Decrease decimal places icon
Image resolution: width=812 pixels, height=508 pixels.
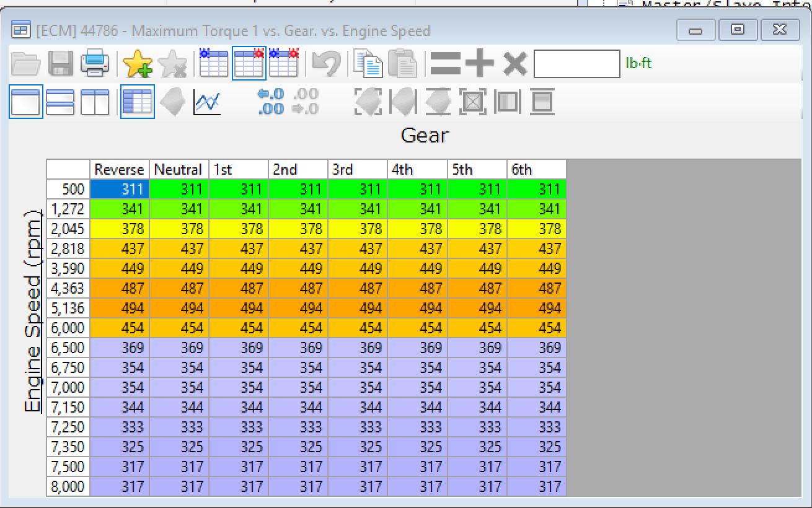(305, 102)
